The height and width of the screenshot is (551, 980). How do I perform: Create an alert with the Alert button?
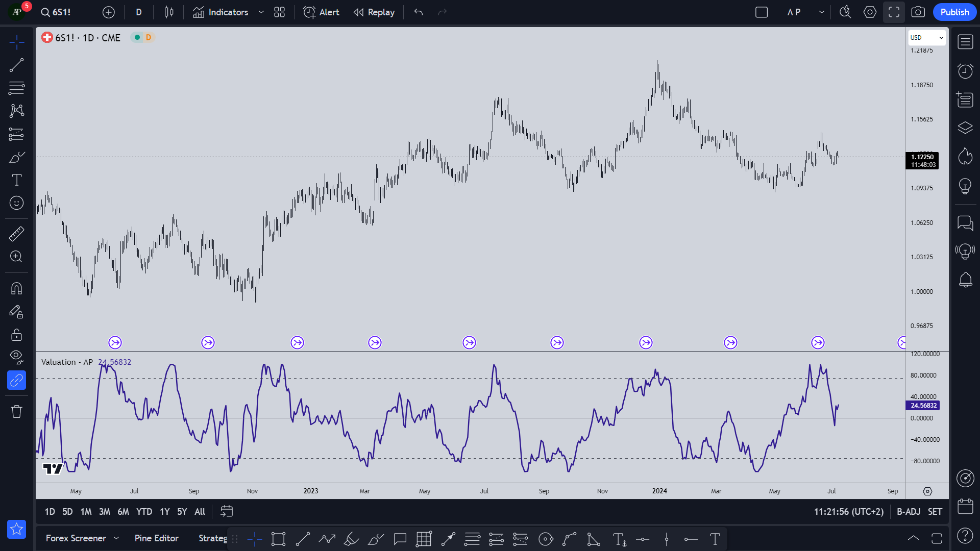(321, 12)
